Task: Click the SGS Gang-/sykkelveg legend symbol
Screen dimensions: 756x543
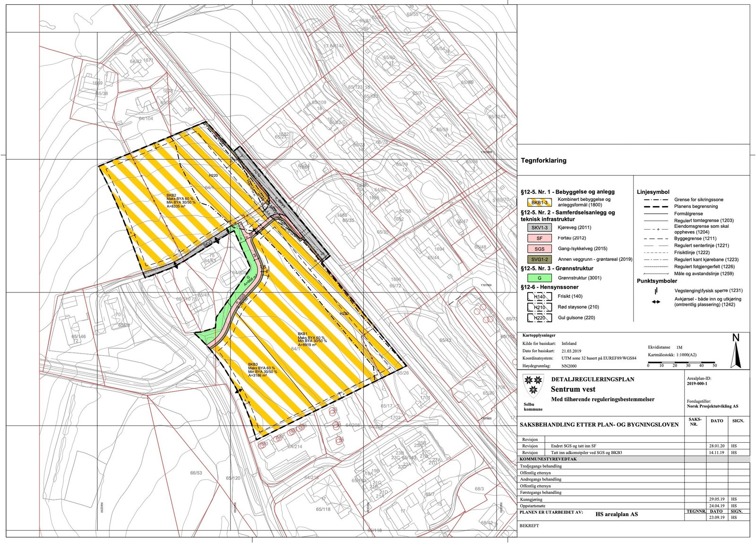Action: pos(540,248)
